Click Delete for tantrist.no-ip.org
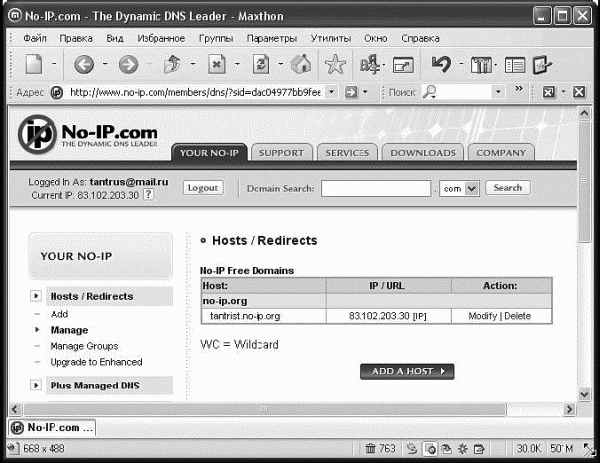 click(x=517, y=316)
